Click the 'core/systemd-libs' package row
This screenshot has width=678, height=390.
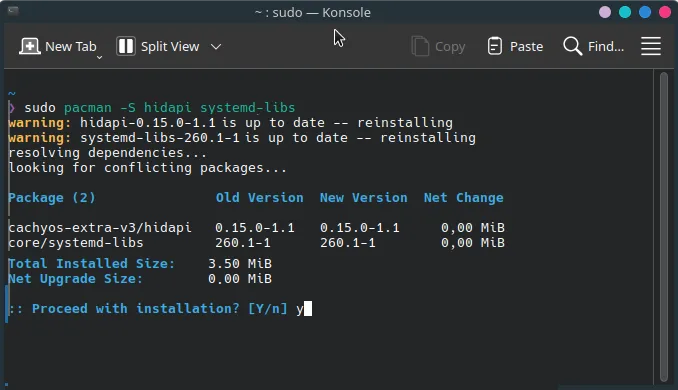(256, 243)
